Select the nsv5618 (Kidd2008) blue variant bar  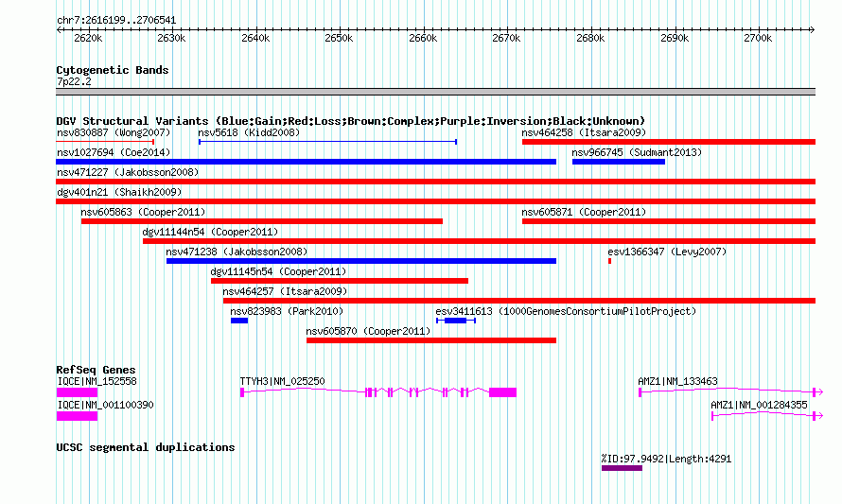[327, 142]
